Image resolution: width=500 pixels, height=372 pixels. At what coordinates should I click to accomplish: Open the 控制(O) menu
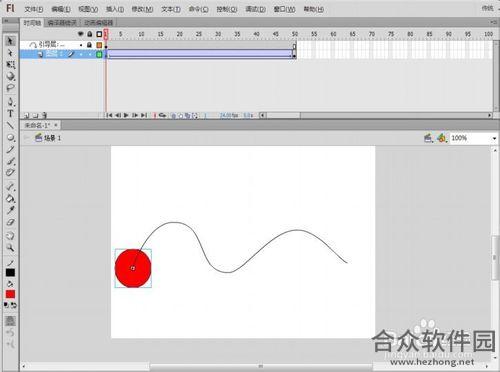227,9
